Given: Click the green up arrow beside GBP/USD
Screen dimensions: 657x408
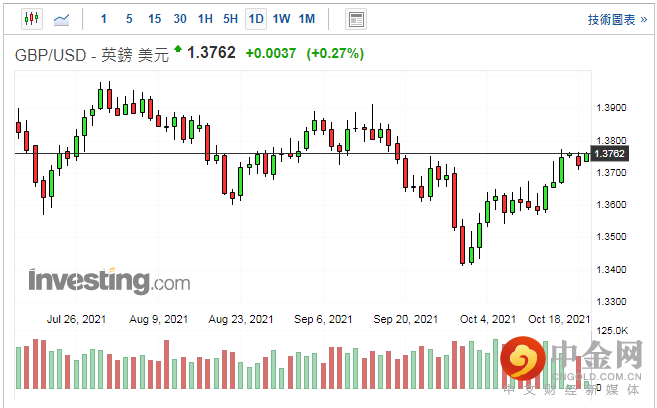Looking at the screenshot, I should [x=178, y=48].
